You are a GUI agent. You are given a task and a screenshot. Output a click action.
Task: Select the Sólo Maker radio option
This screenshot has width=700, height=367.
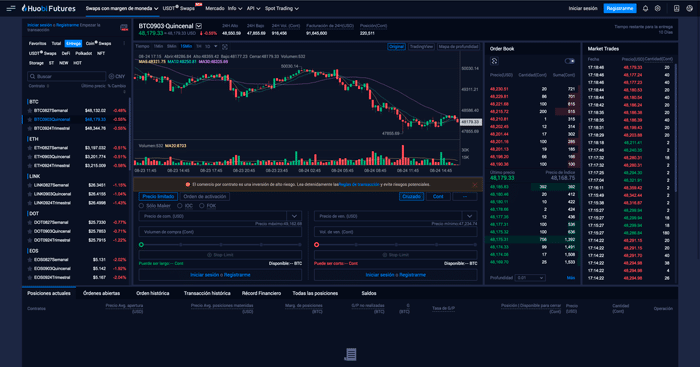[x=141, y=206]
